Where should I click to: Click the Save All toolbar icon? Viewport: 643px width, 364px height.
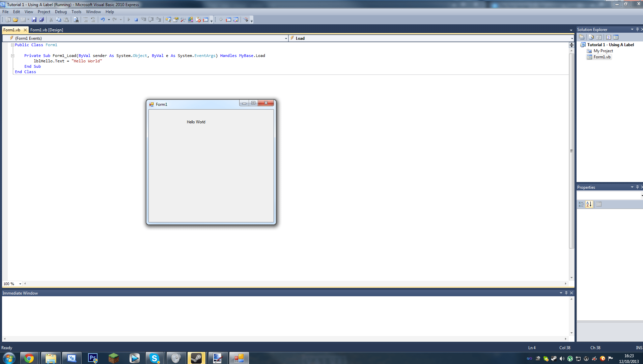[x=41, y=20]
